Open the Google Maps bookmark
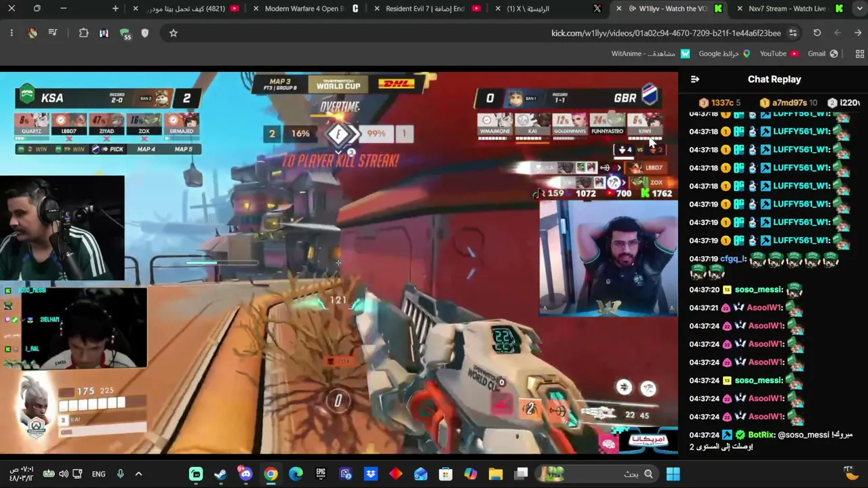Screen dimensions: 868x488 point(724,54)
